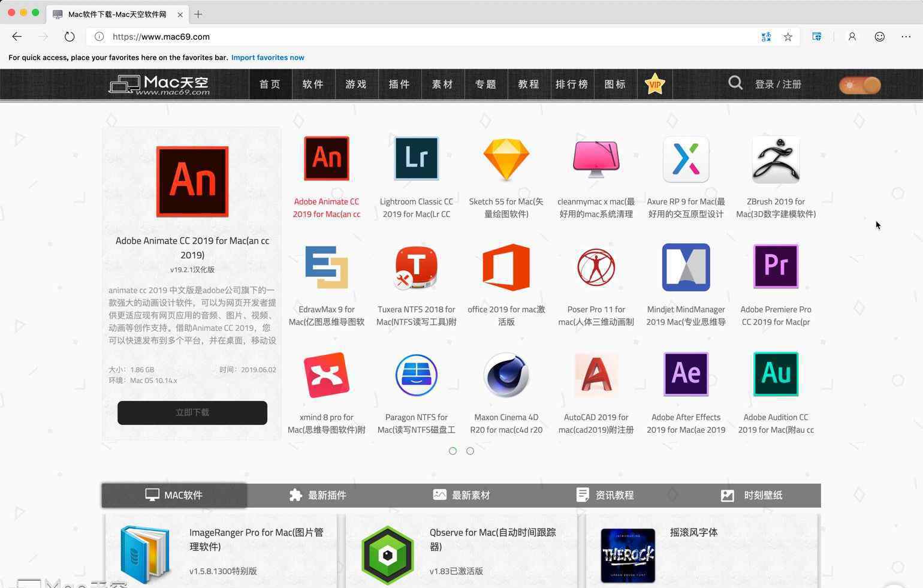This screenshot has height=588, width=923.
Task: Open office 2019 app icon
Action: pyautogui.click(x=506, y=267)
